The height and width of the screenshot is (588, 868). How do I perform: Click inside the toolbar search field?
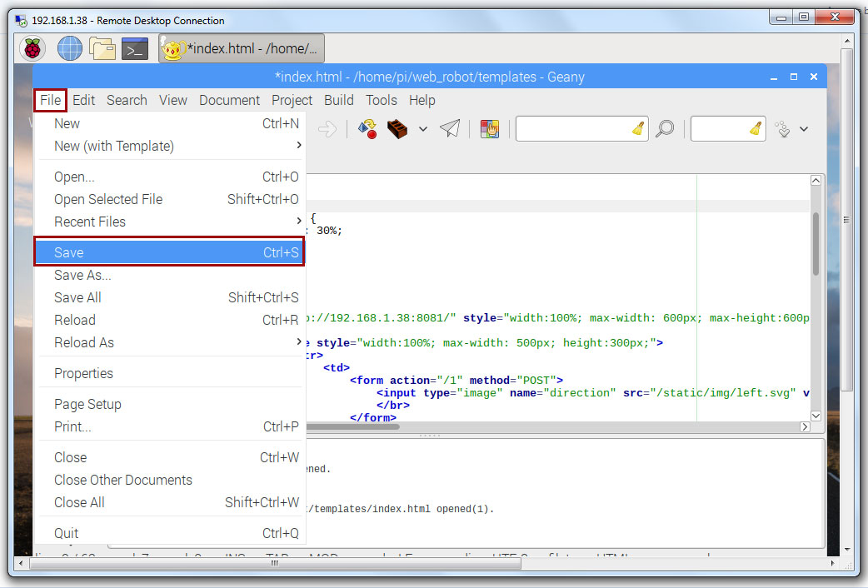(571, 128)
